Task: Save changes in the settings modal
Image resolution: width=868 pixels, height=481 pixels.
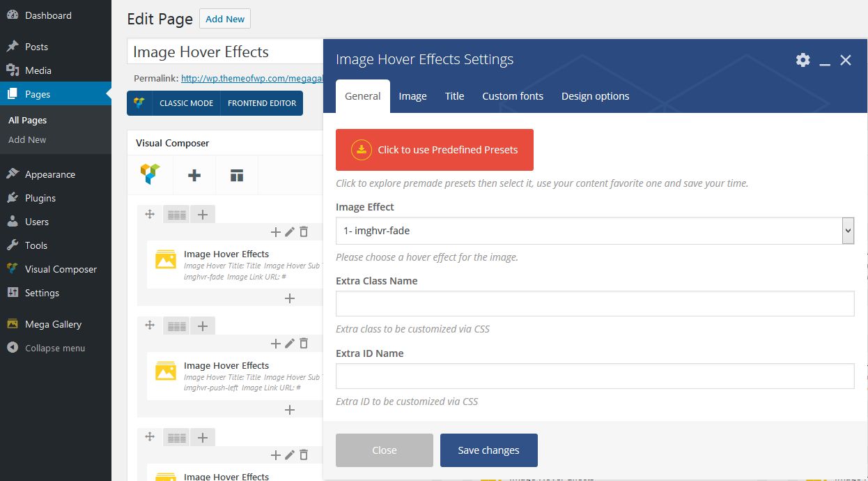Action: [489, 450]
